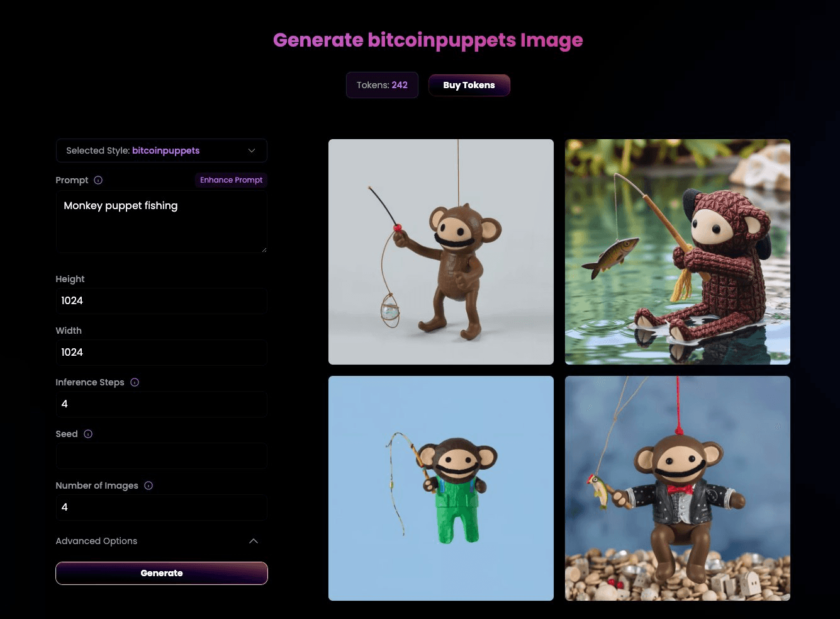Open the Selected Style dropdown
Image resolution: width=840 pixels, height=619 pixels.
[x=161, y=150]
